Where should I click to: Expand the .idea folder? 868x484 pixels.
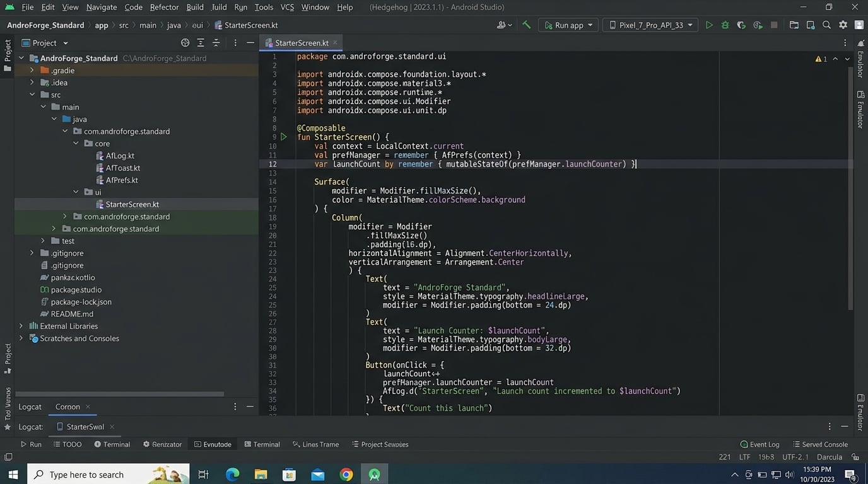(x=32, y=83)
